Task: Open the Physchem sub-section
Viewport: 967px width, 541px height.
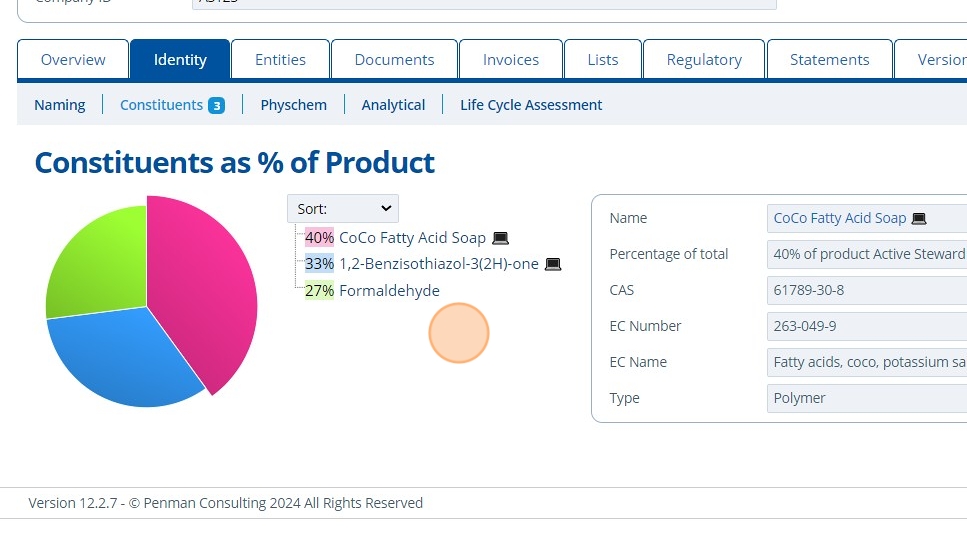Action: pos(293,105)
